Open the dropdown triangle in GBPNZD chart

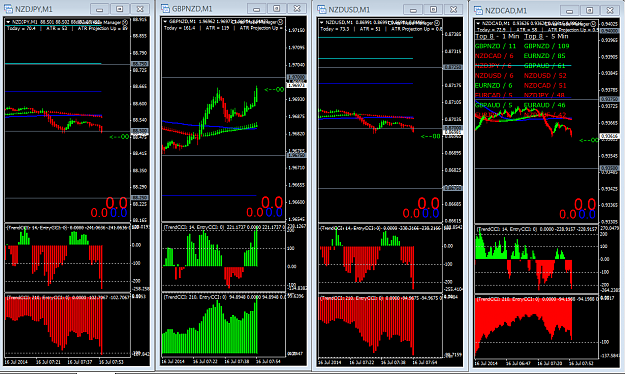pos(165,22)
